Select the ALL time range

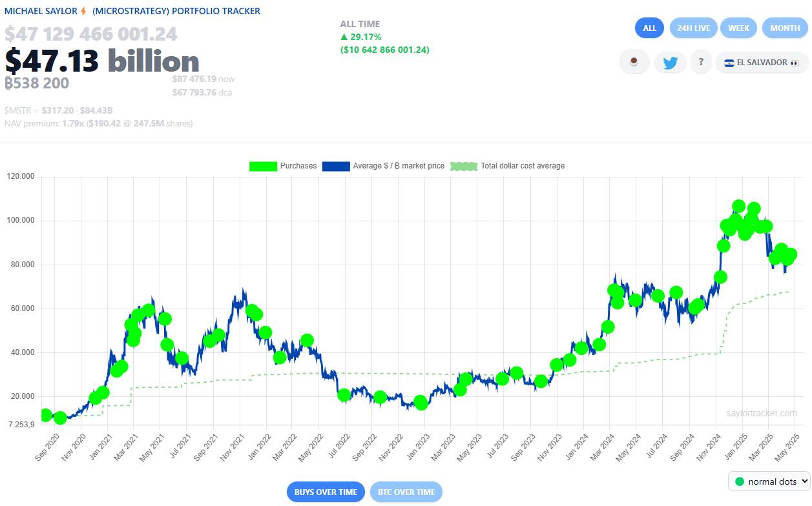click(650, 28)
